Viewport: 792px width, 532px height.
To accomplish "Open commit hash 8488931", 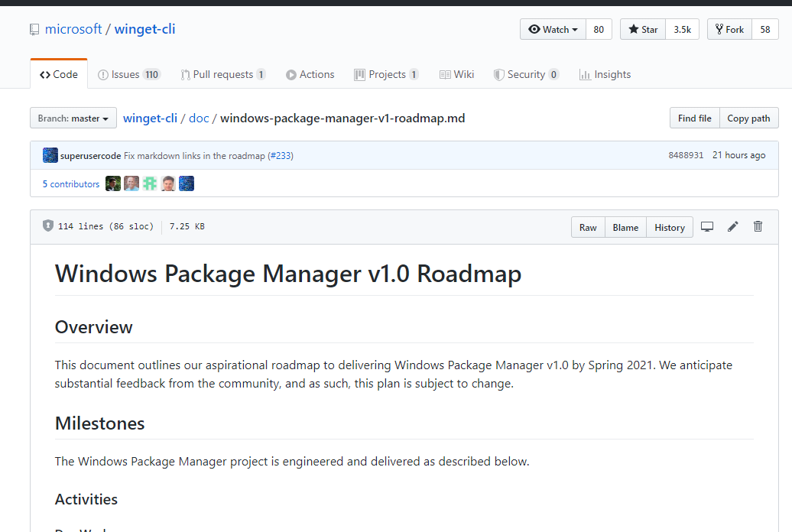I will coord(686,155).
